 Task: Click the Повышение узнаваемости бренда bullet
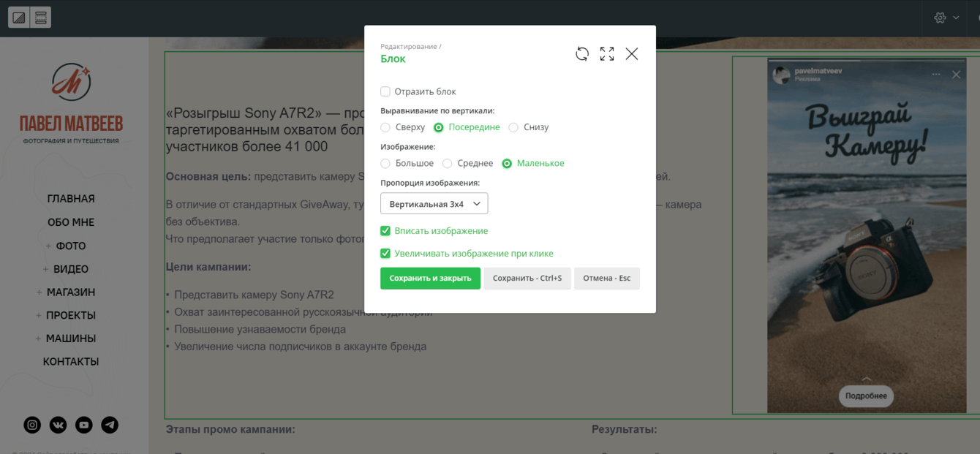(x=260, y=330)
